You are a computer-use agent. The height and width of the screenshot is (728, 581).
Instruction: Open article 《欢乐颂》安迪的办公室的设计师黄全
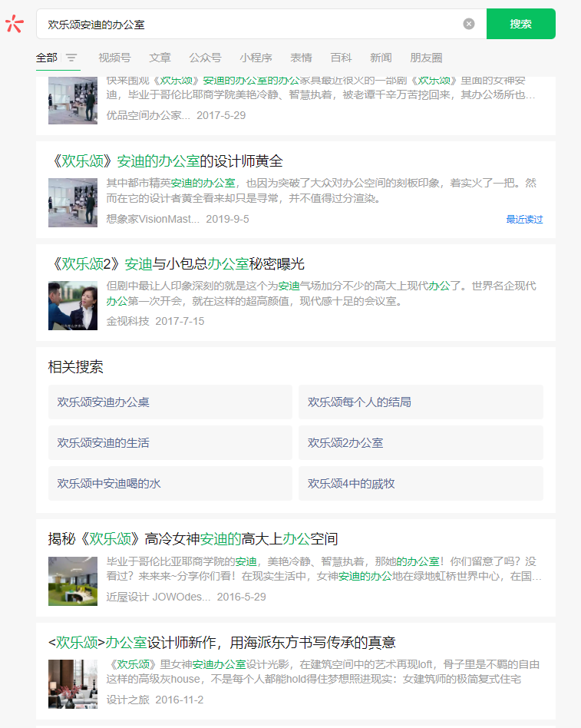pyautogui.click(x=166, y=161)
